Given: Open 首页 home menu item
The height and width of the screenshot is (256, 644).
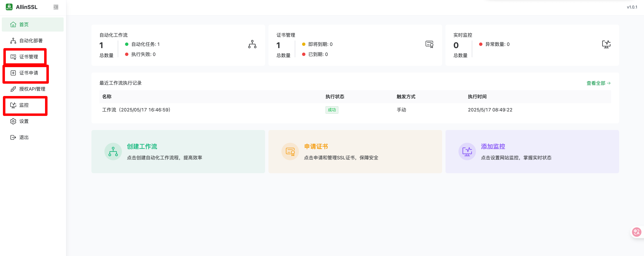Looking at the screenshot, I should tap(24, 24).
